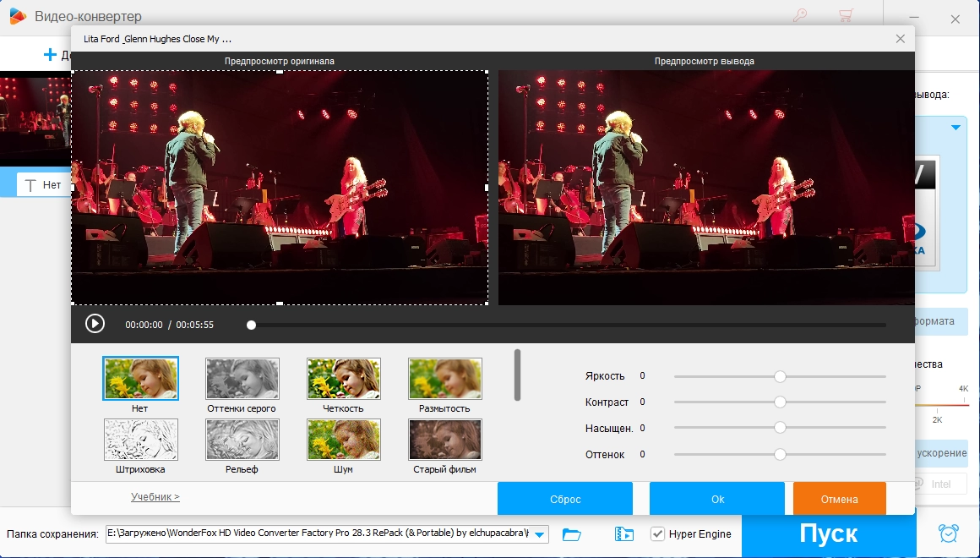The image size is (980, 558).
Task: Apply the Штриховка sketch effect
Action: (x=140, y=439)
